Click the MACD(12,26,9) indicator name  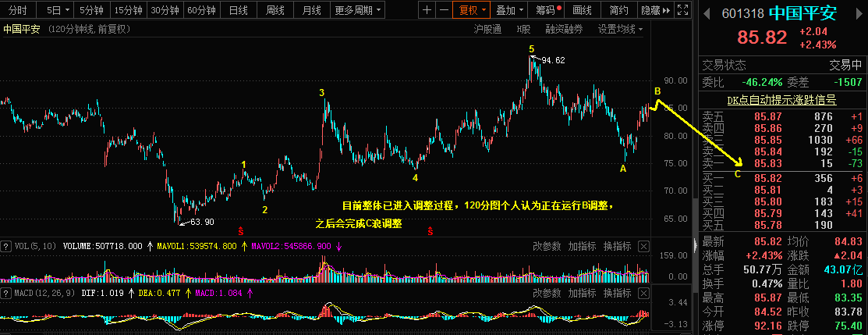[44, 294]
